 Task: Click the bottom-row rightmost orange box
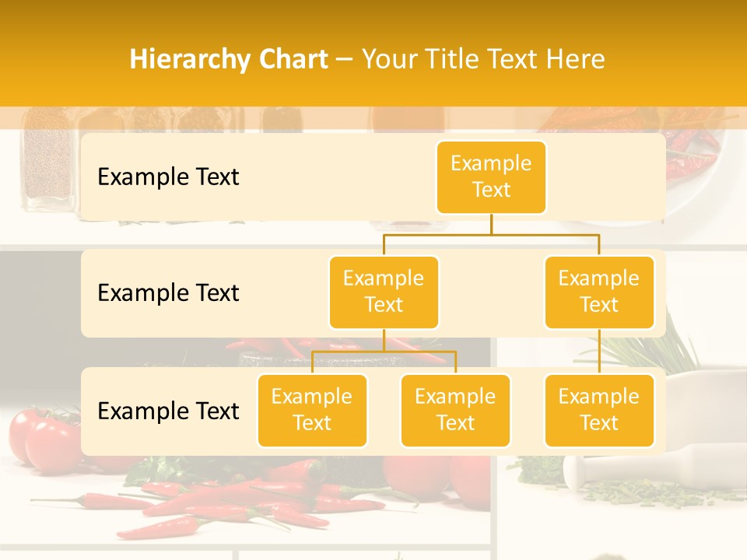(599, 410)
